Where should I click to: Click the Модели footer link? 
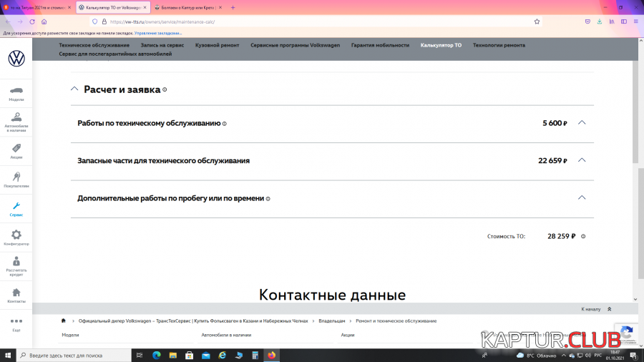coord(70,335)
